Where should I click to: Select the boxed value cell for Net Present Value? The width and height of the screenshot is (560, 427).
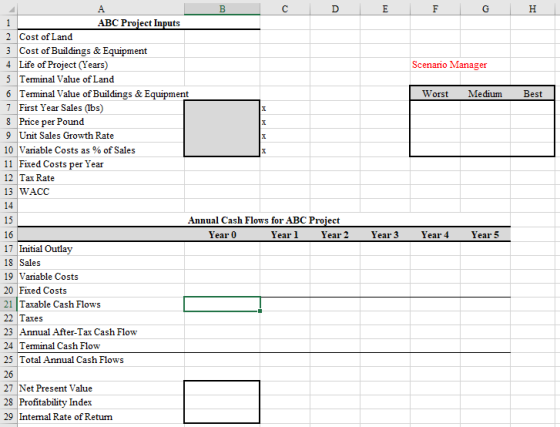tap(222, 388)
